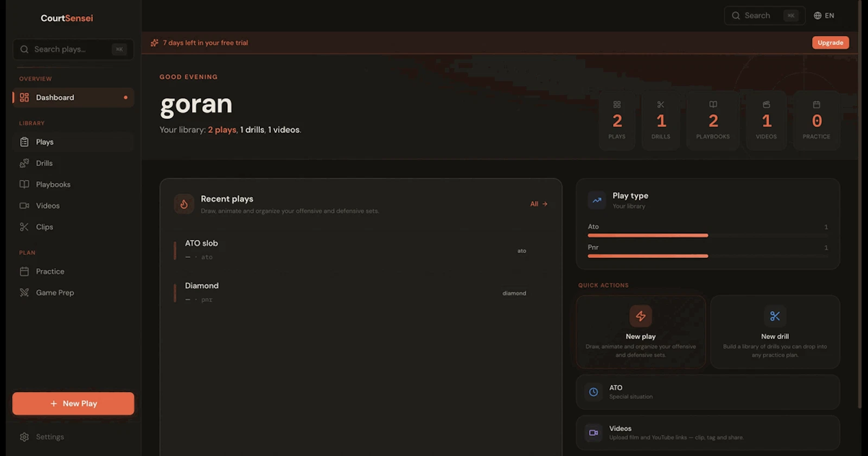Image resolution: width=868 pixels, height=456 pixels.
Task: Click the top-right Search box
Action: point(764,16)
